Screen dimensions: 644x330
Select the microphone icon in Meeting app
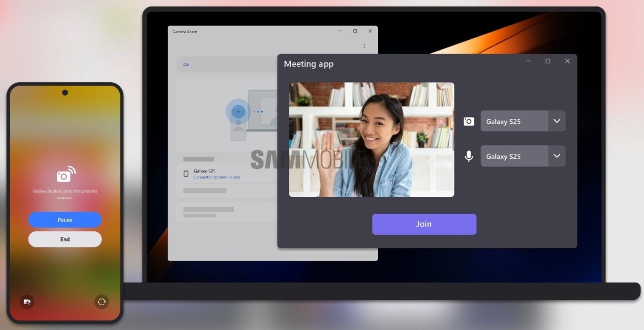tap(468, 156)
